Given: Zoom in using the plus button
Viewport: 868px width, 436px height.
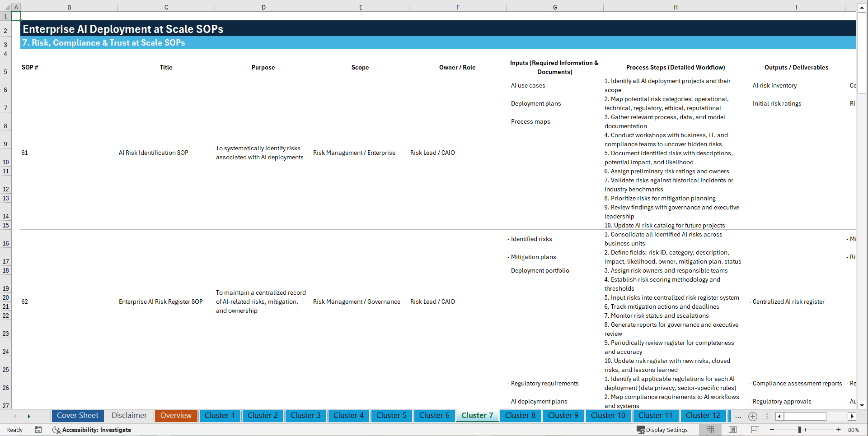Looking at the screenshot, I should tap(839, 430).
